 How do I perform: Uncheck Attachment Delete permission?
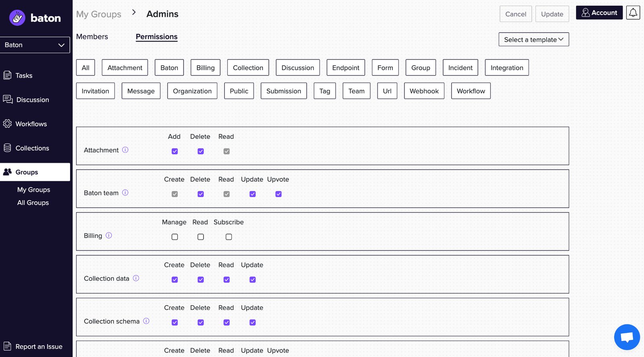point(200,151)
